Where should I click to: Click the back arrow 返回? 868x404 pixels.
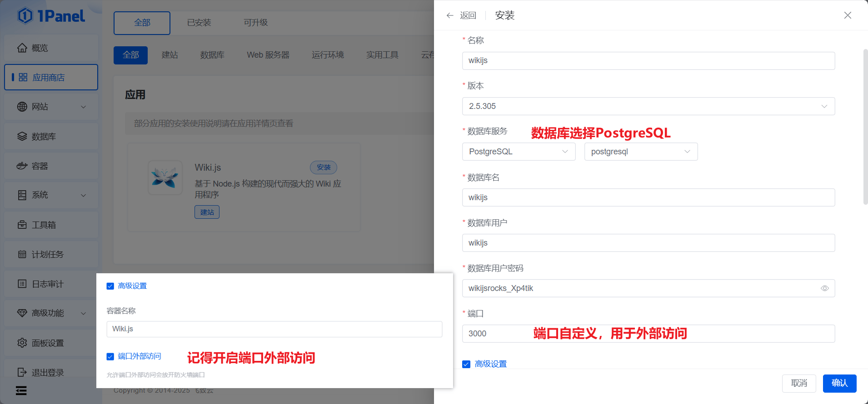coord(450,15)
